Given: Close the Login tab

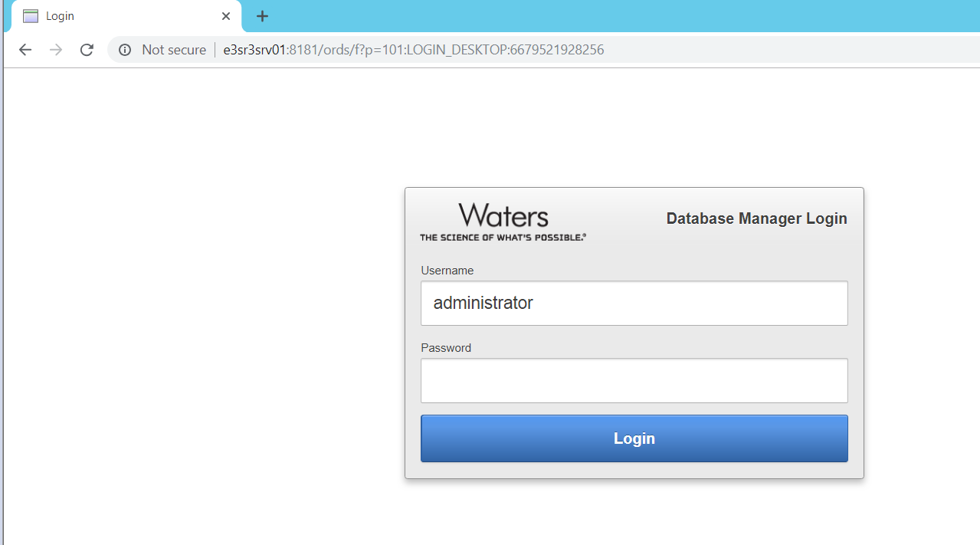Looking at the screenshot, I should 226,16.
